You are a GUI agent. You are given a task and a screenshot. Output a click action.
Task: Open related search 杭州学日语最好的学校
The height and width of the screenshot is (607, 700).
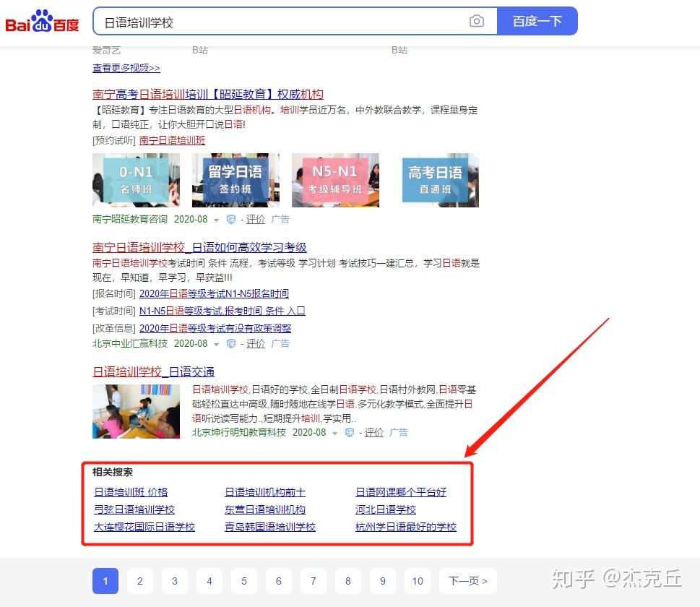(406, 527)
